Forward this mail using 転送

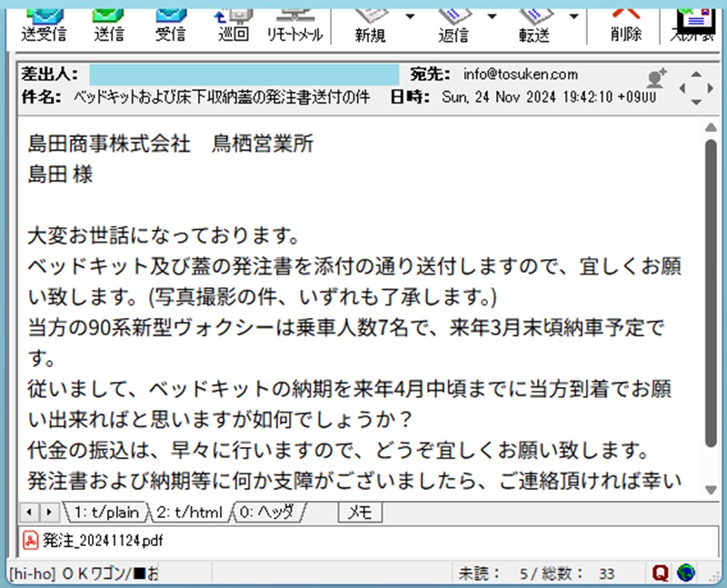(534, 23)
